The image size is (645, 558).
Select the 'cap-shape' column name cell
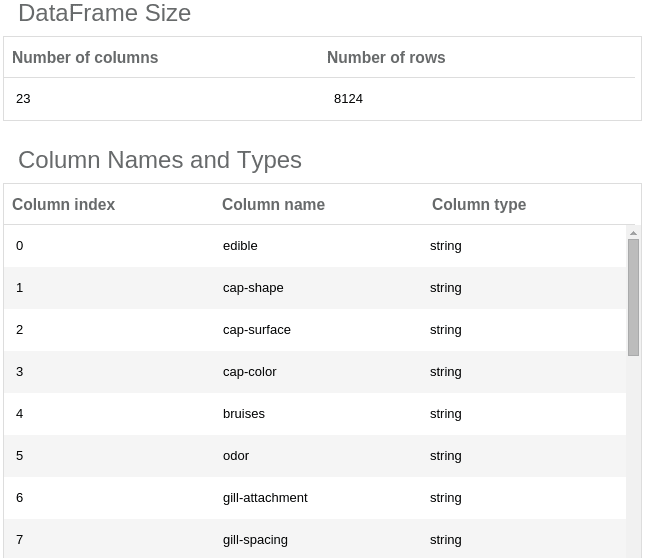(253, 287)
